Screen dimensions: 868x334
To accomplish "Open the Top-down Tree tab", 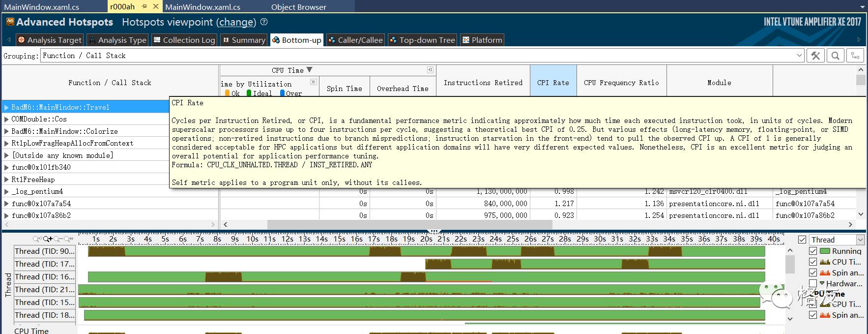I will pyautogui.click(x=423, y=40).
